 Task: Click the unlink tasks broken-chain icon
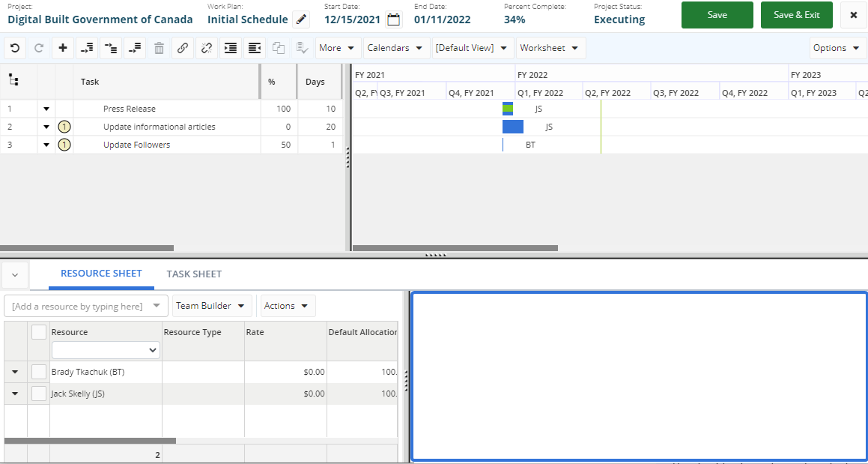(207, 48)
